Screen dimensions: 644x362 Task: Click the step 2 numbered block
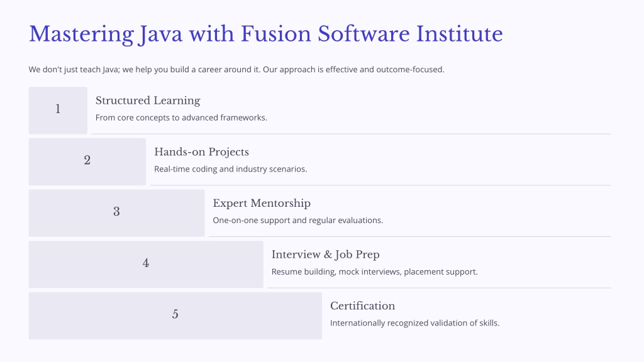[87, 162]
